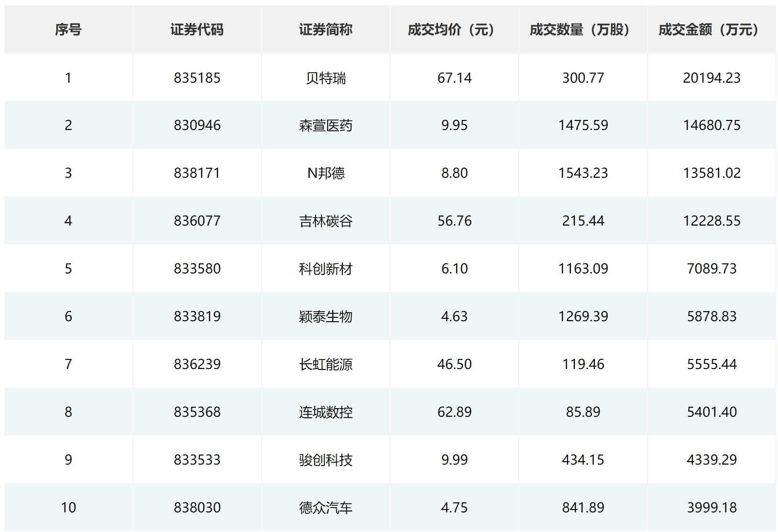Select security code 830946
Screen dimensions: 778x532
coord(197,125)
